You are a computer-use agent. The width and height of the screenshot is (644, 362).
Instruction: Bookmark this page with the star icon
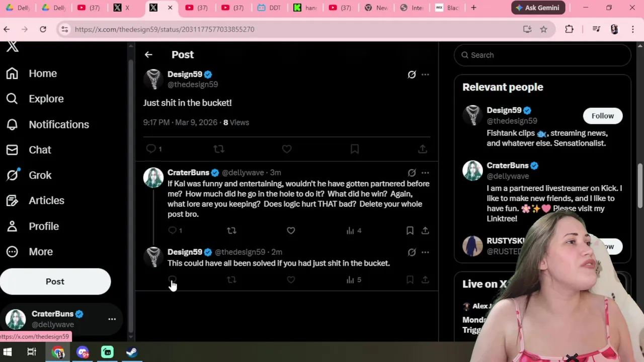point(543,29)
